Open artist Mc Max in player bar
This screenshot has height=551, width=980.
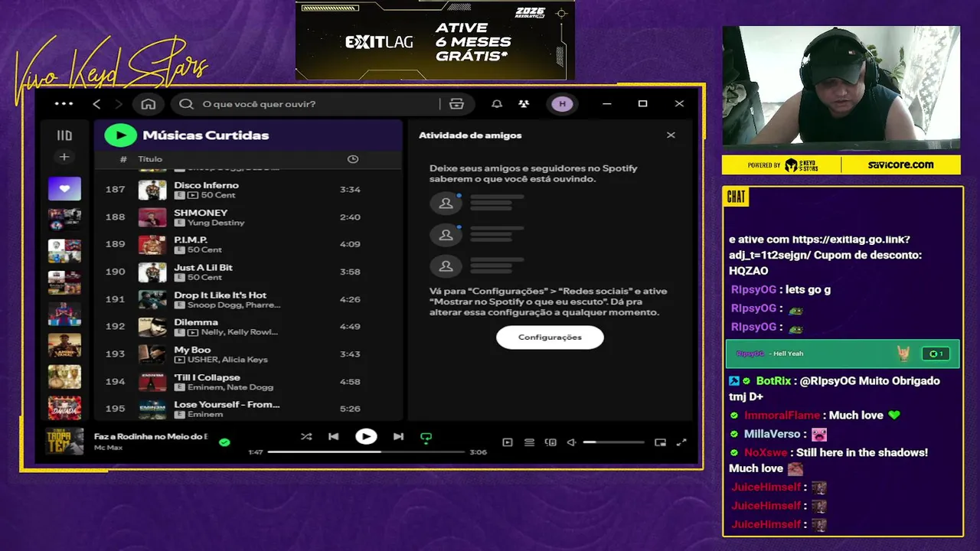[109, 448]
